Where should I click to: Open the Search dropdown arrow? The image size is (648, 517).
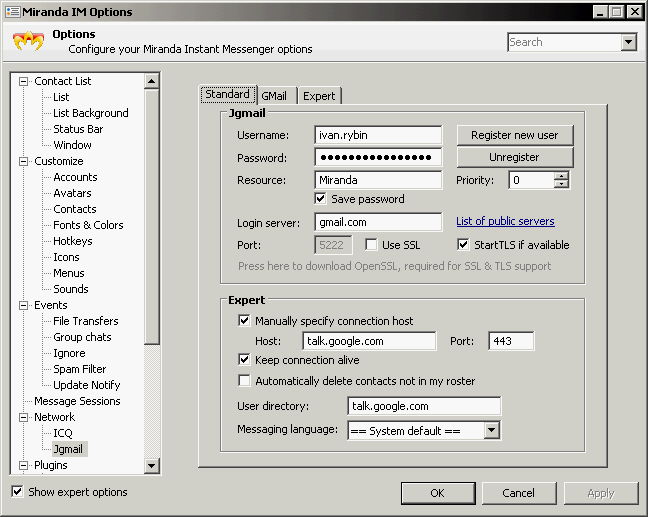pyautogui.click(x=628, y=42)
